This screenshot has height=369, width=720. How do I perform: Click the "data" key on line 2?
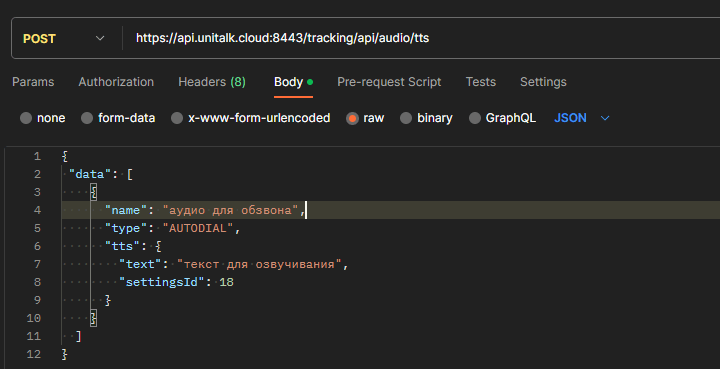[90, 174]
